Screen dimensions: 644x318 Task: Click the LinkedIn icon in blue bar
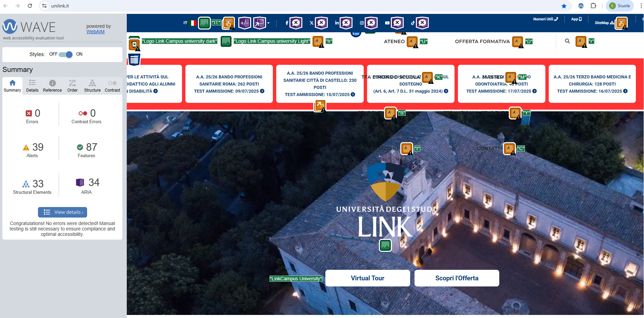click(x=337, y=23)
